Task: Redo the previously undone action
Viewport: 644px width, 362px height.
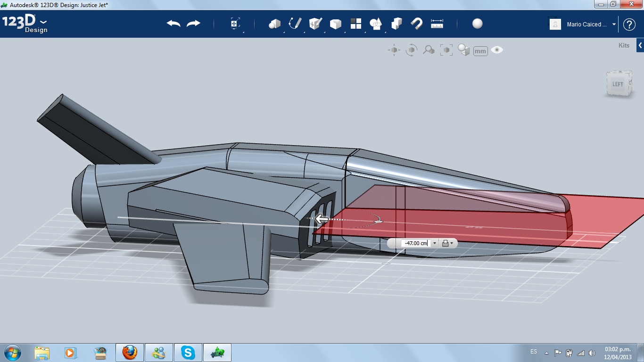Action: (x=194, y=24)
